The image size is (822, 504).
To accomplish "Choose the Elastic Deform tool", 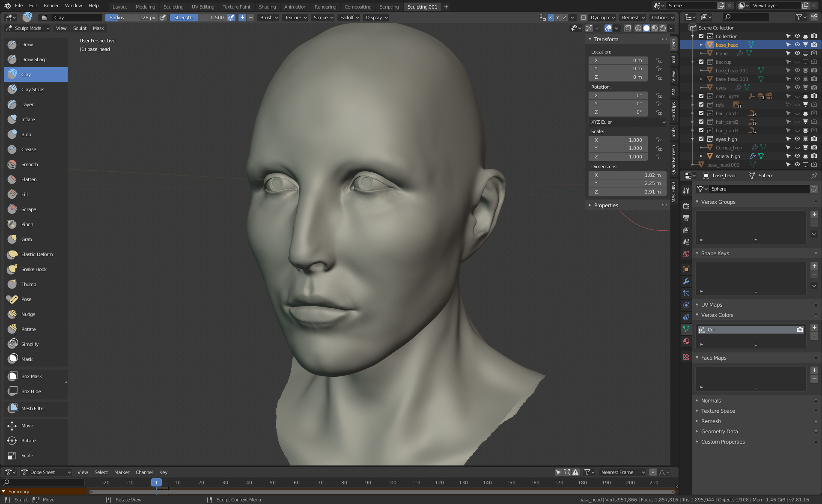I will click(37, 254).
